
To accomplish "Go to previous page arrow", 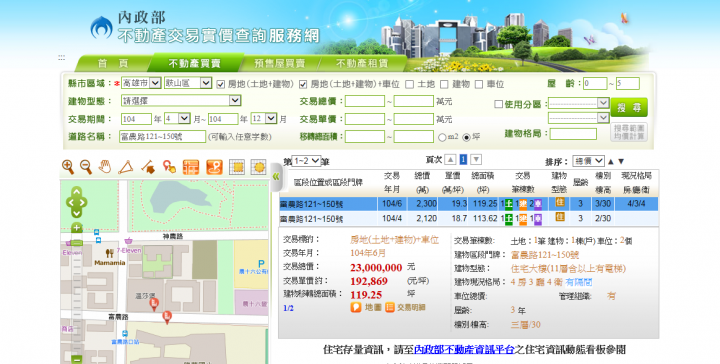I will [x=450, y=160].
